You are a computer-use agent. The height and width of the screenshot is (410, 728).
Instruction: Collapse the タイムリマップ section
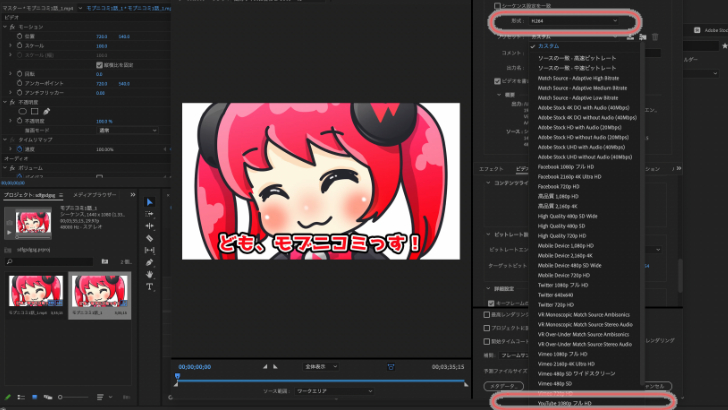5,140
